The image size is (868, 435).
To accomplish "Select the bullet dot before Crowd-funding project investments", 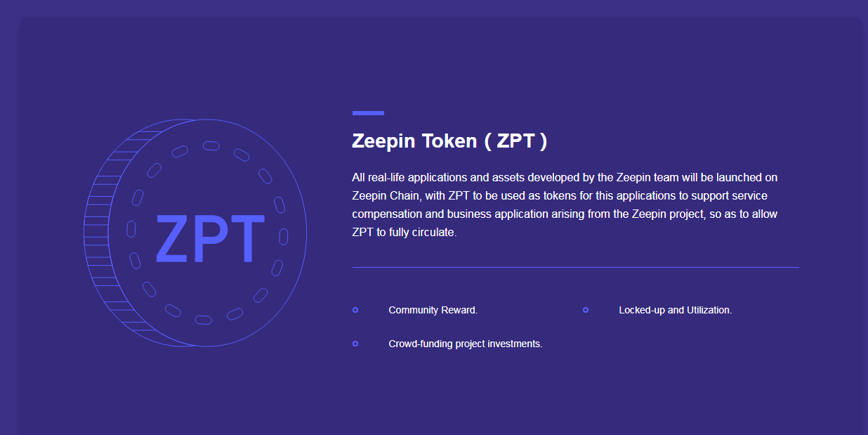I will coord(355,344).
